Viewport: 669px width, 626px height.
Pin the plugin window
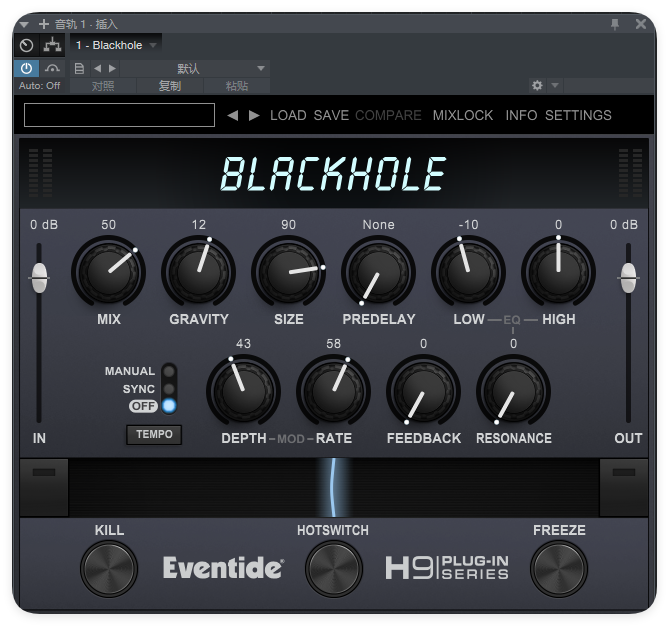(x=615, y=24)
